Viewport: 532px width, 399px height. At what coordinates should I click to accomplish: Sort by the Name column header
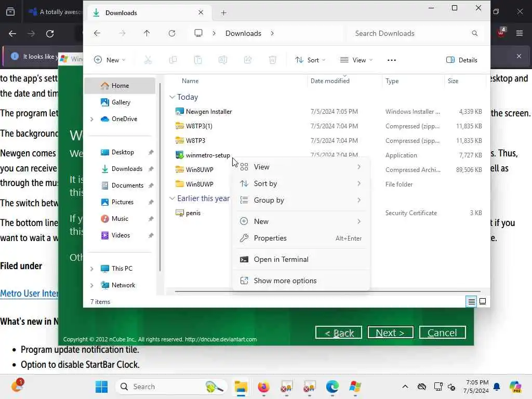tap(190, 81)
